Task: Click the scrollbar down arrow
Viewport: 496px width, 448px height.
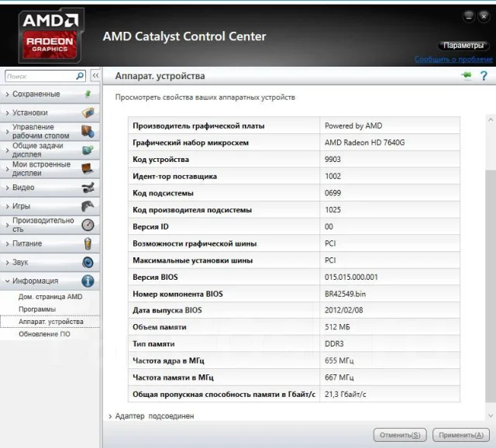Action: (491, 415)
